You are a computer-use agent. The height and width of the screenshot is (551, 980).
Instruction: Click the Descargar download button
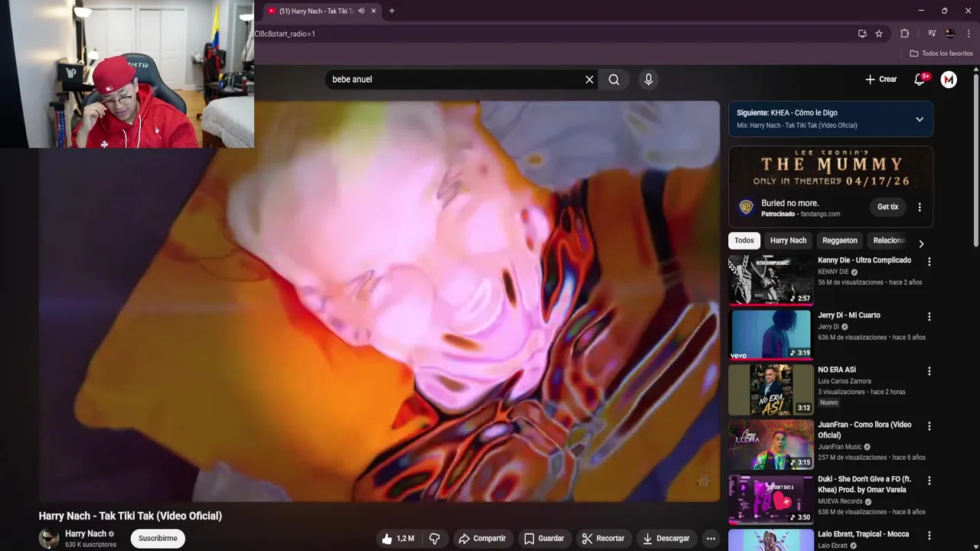click(x=666, y=539)
